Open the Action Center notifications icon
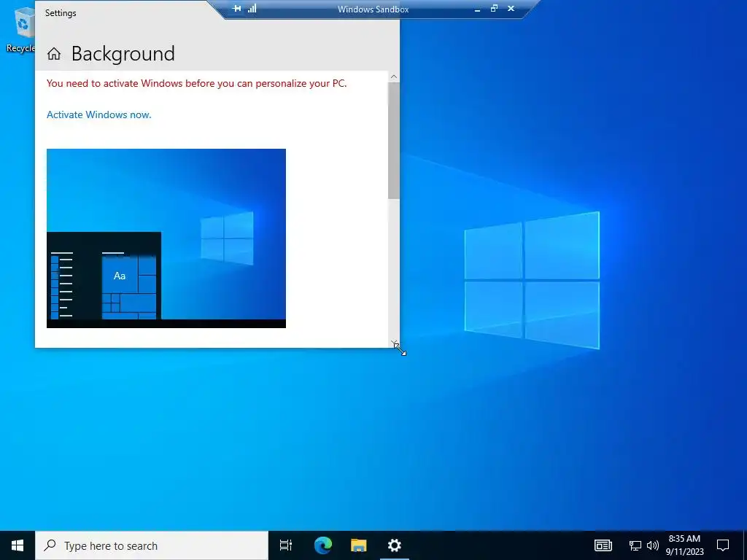 pos(723,545)
